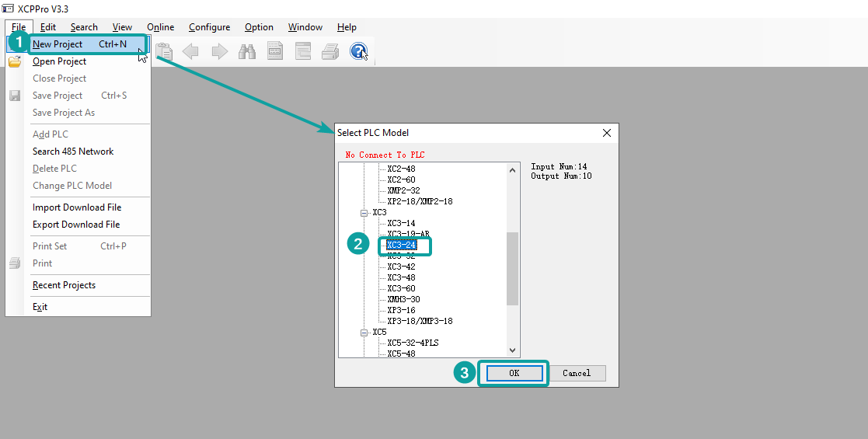The width and height of the screenshot is (868, 439).
Task: Select the XC3-48 model in the tree
Action: (x=401, y=277)
